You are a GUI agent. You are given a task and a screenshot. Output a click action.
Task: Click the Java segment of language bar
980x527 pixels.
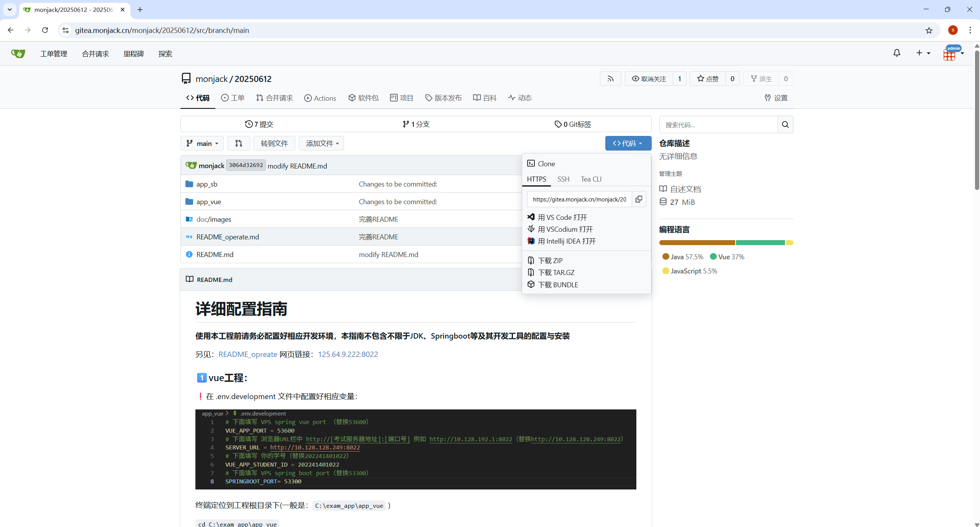697,242
